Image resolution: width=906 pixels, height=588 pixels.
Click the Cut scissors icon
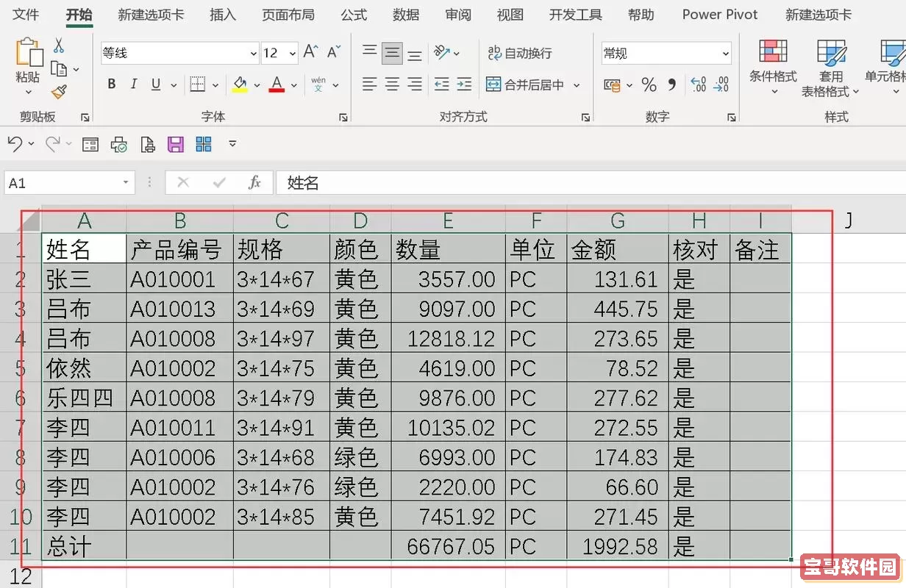(x=59, y=46)
